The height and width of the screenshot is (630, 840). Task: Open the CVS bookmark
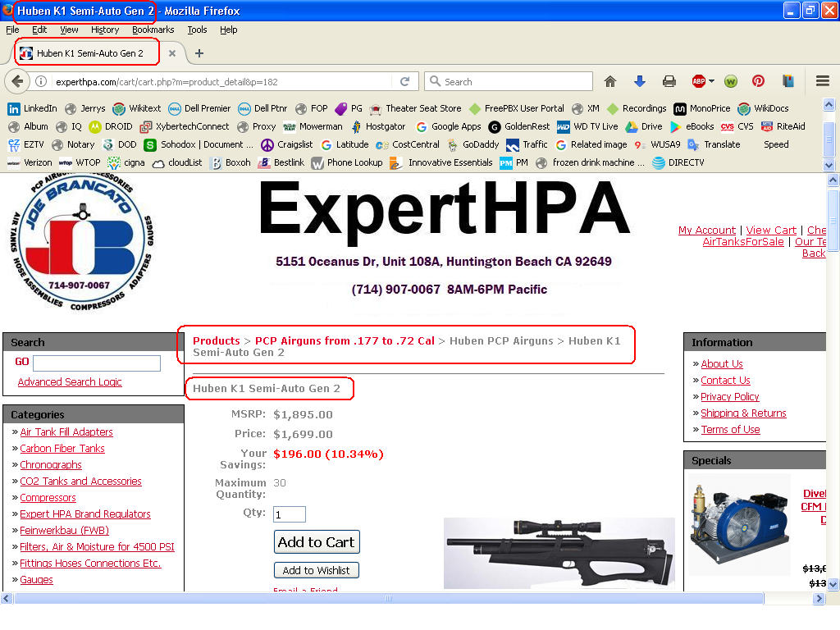737,127
